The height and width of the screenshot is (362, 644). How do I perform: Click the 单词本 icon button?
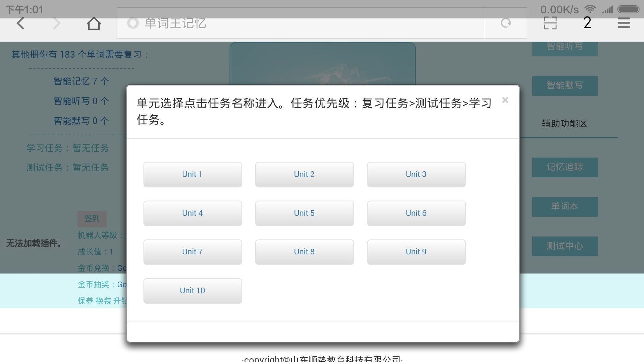[565, 206]
